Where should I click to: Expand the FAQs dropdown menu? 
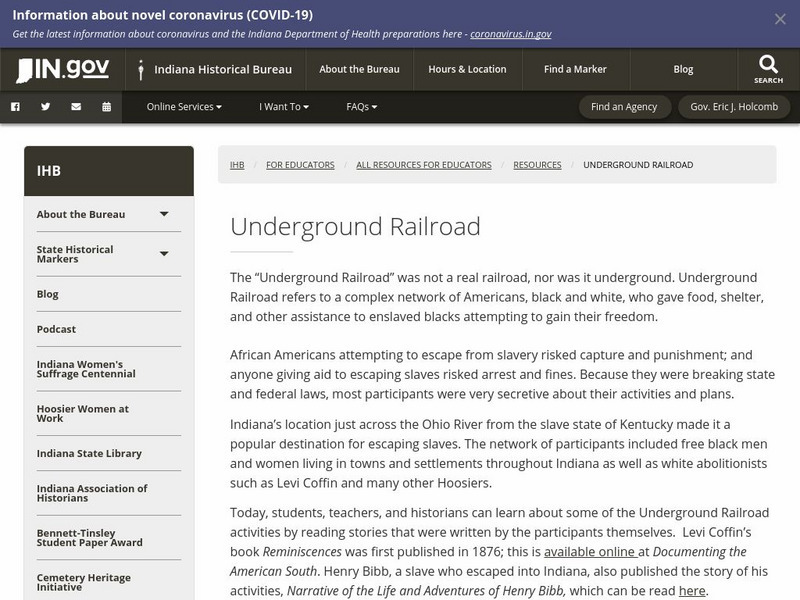(361, 107)
